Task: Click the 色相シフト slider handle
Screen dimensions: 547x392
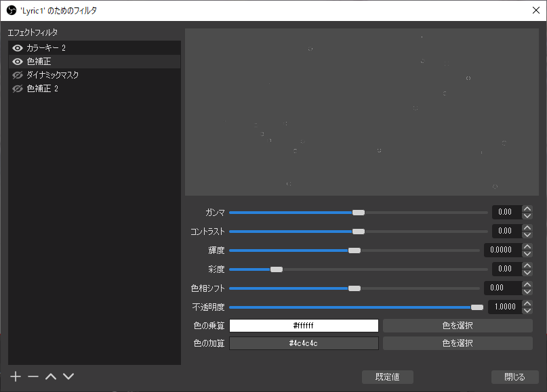Action: pos(354,288)
